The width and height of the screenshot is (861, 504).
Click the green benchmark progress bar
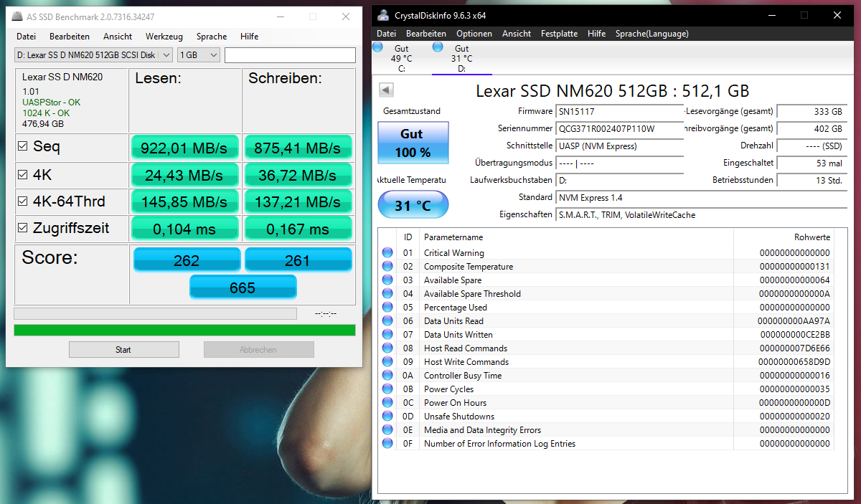(x=184, y=330)
